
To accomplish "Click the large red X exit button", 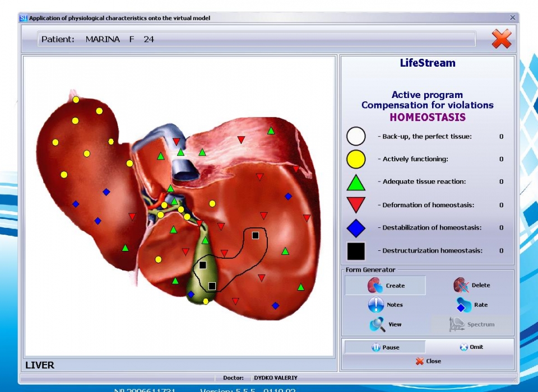I will click(x=501, y=39).
